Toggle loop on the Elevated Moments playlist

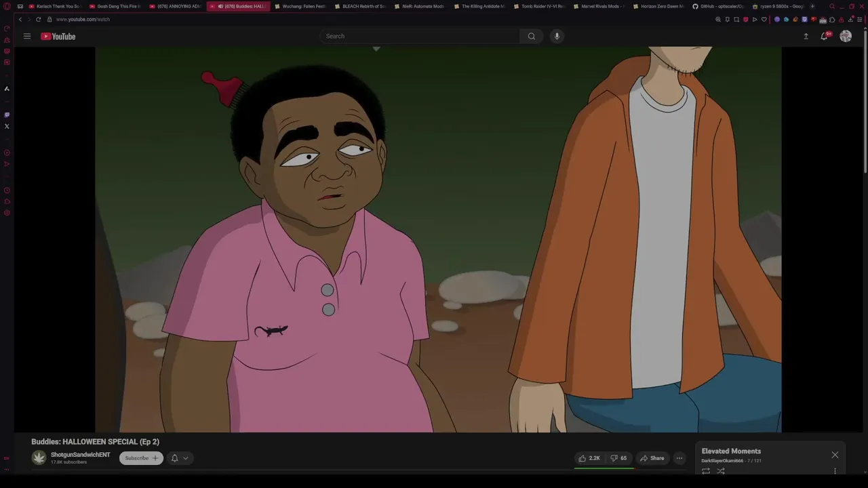(706, 471)
